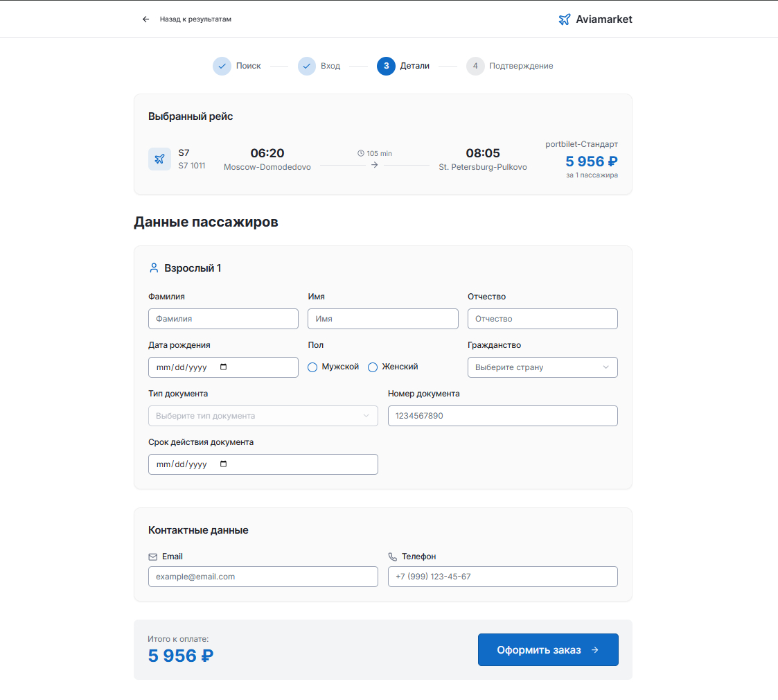This screenshot has height=700, width=778.
Task: Click the person icon next to Взрослый 1
Action: (154, 268)
